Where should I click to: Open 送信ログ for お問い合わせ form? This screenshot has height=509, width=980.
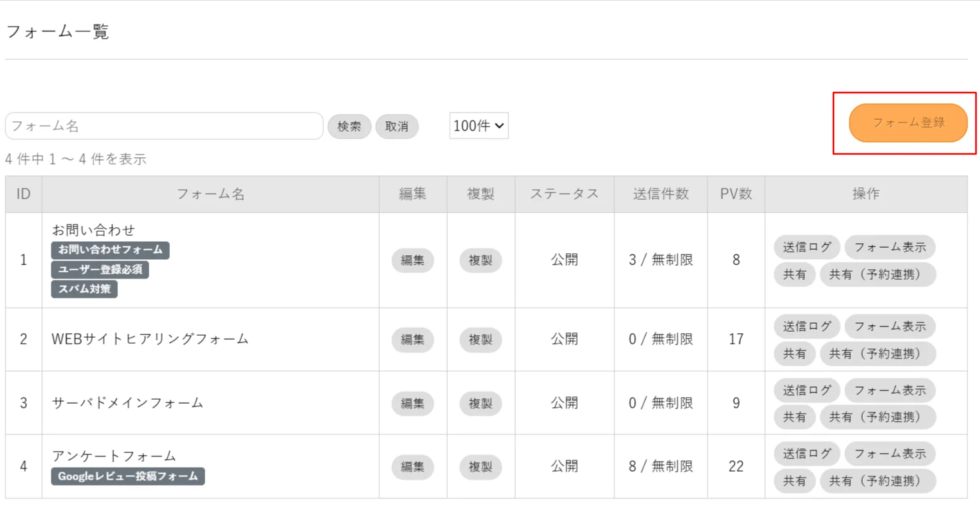pos(807,247)
